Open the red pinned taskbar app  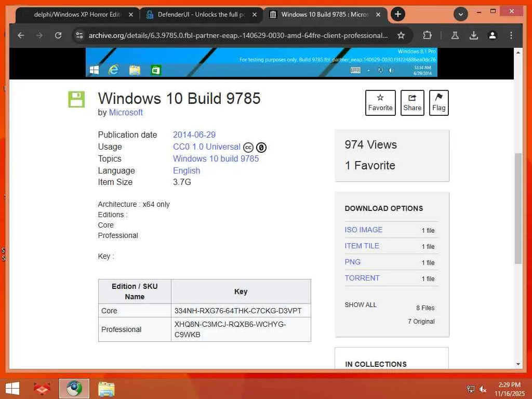42,389
